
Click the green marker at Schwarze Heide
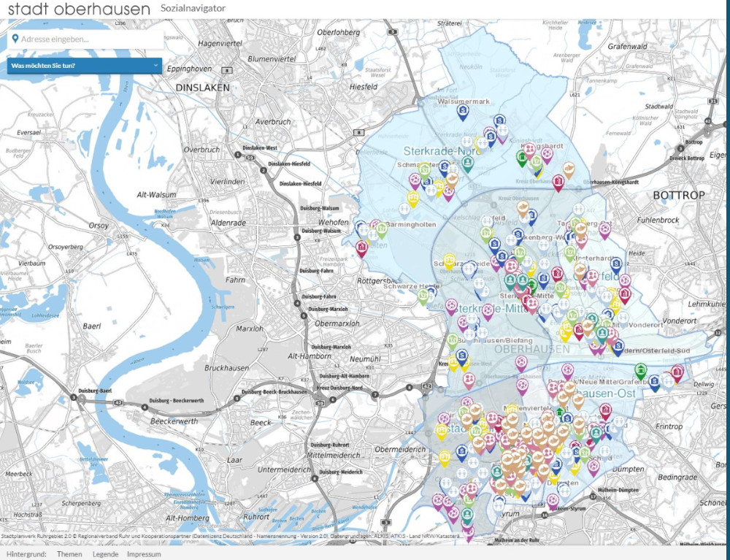tap(423, 295)
